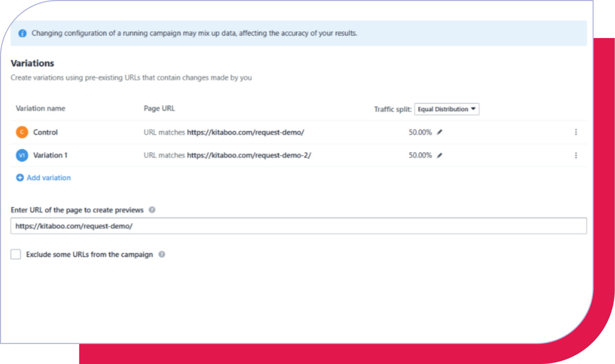
Task: Click the info icon in the warning banner
Action: (22, 33)
